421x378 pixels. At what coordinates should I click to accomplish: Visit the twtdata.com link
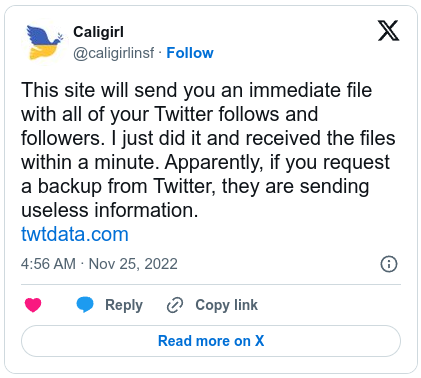[75, 234]
